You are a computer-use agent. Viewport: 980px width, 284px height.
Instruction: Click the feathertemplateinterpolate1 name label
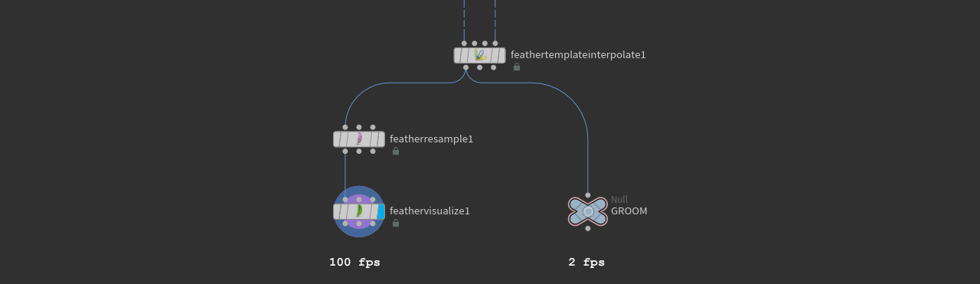pyautogui.click(x=578, y=54)
